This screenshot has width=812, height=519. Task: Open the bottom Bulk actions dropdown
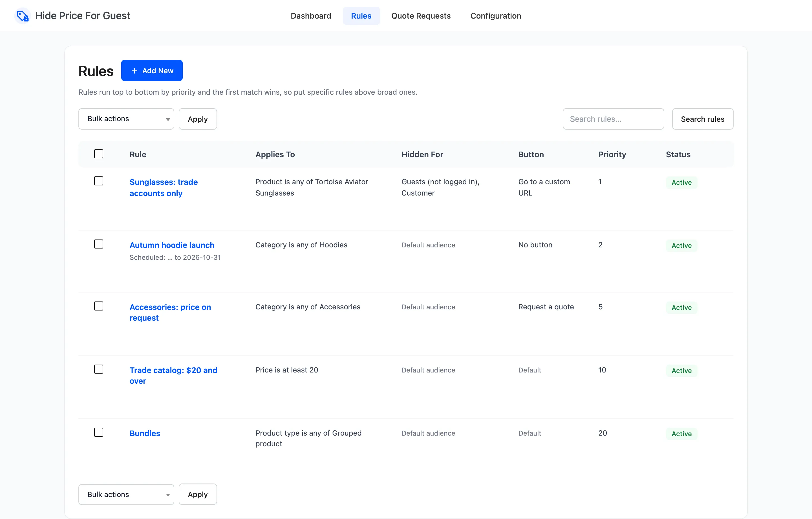126,494
